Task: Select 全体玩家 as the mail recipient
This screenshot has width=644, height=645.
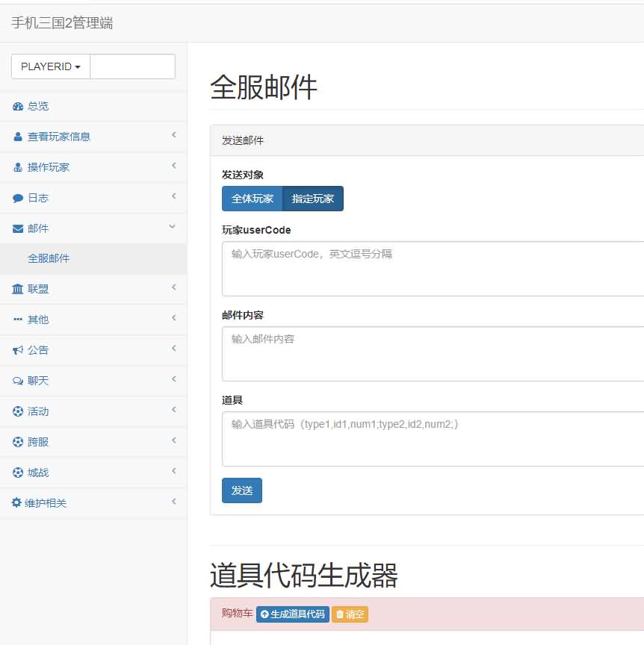Action: click(253, 199)
